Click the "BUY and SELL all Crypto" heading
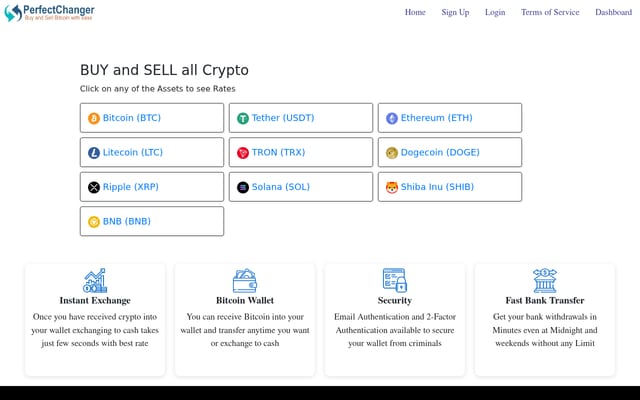This screenshot has width=640, height=400. click(164, 70)
